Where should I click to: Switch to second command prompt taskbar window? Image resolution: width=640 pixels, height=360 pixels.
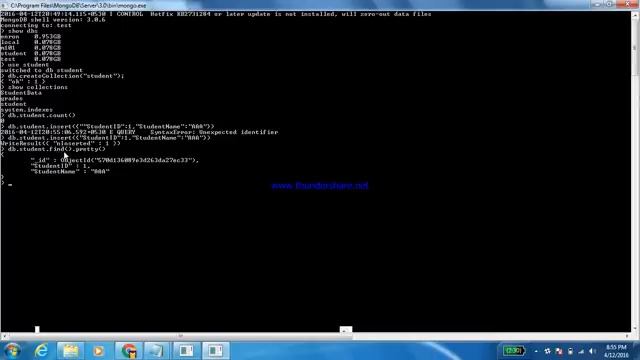point(216,351)
